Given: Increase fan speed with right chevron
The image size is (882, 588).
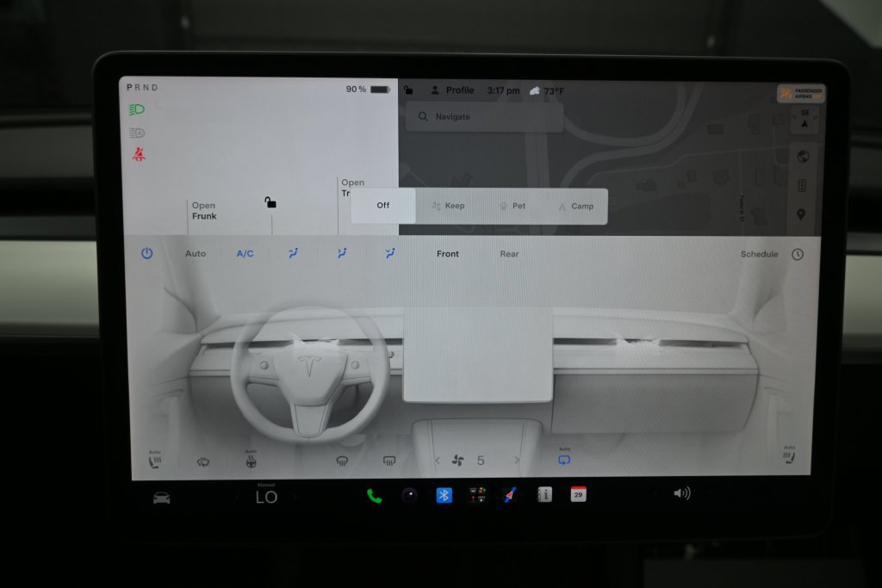Looking at the screenshot, I should pos(517,460).
